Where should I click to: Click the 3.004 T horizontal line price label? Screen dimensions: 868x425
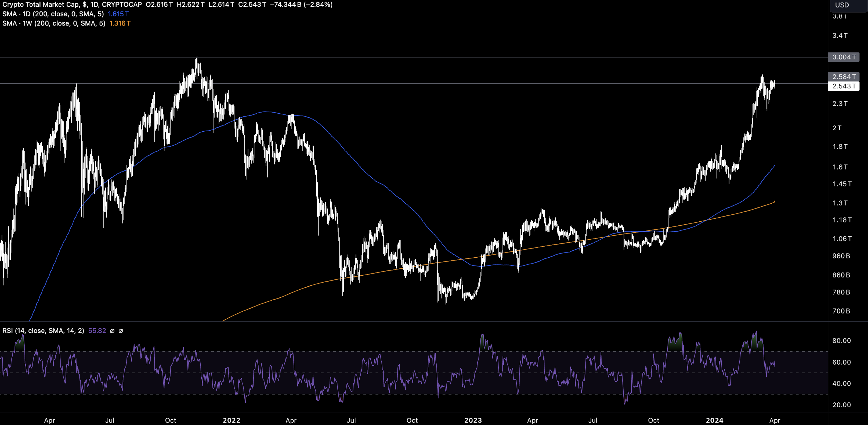point(843,57)
